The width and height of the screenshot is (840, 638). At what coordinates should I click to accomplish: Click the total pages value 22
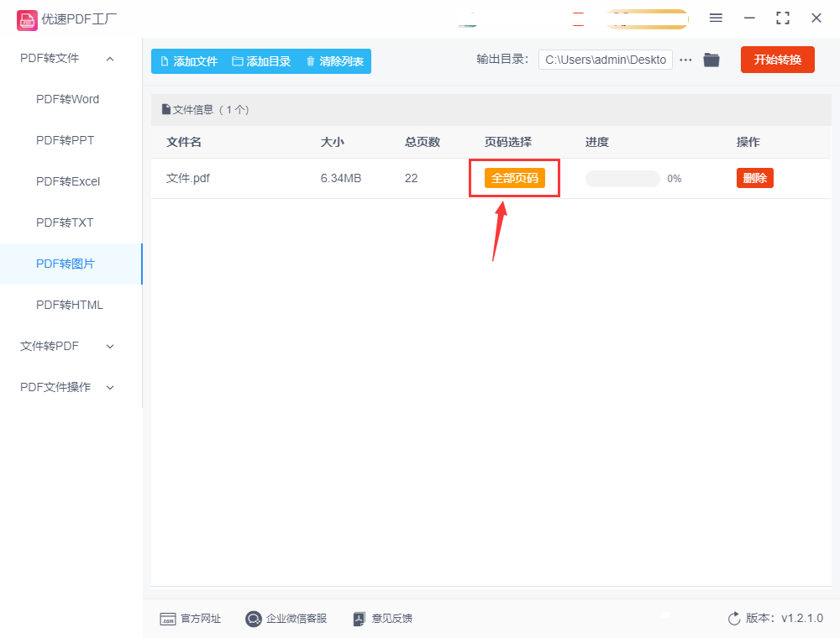tap(411, 178)
